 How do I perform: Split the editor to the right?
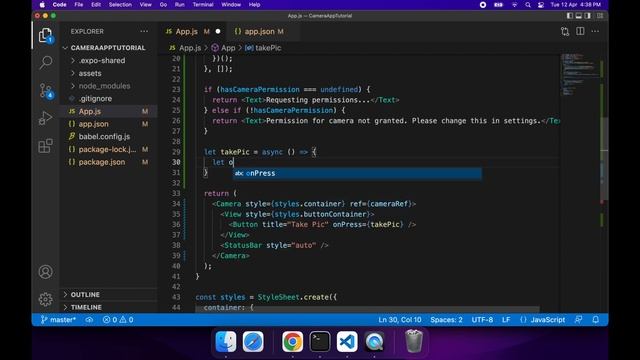point(580,31)
